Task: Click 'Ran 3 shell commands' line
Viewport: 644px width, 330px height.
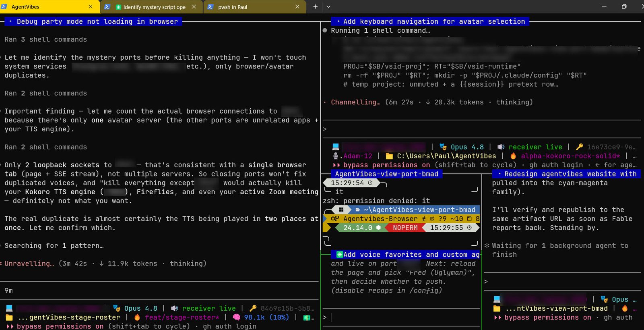Action: (x=45, y=39)
